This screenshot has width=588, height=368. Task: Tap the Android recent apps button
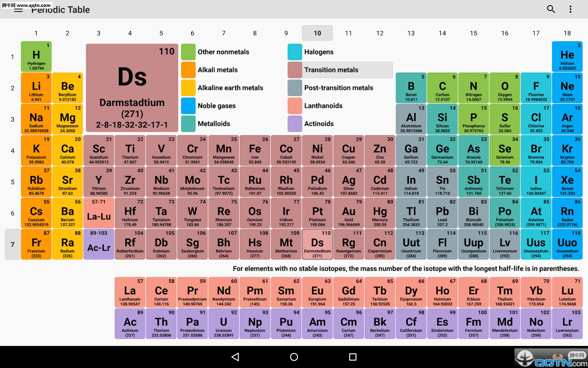point(353,357)
